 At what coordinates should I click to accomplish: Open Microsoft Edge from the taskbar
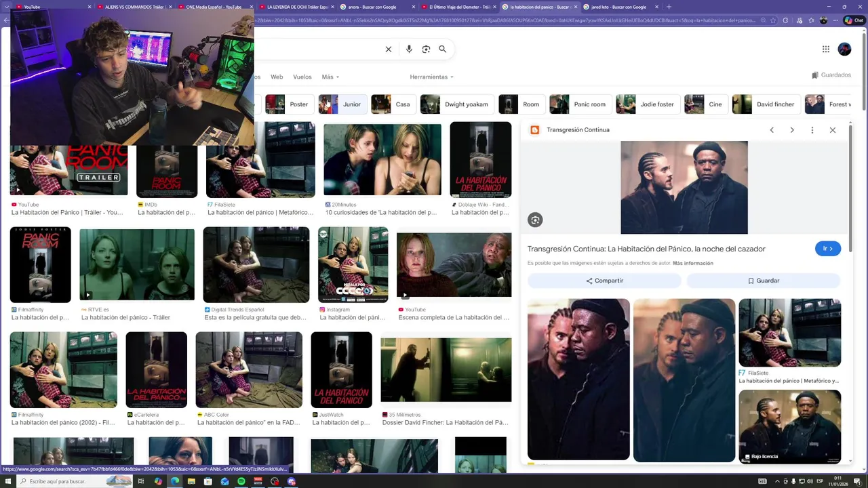click(x=175, y=481)
